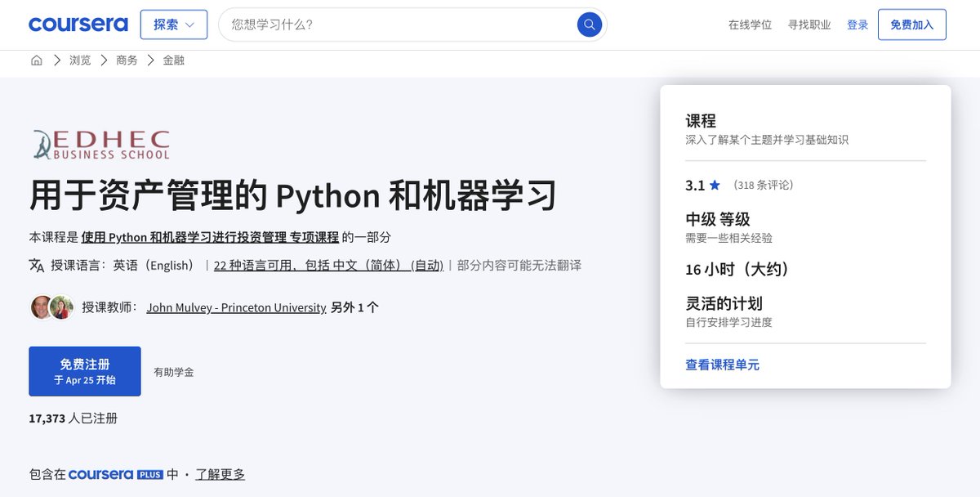Go to home via breadcrumb house icon
Image resolution: width=980 pixels, height=497 pixels.
coord(36,60)
